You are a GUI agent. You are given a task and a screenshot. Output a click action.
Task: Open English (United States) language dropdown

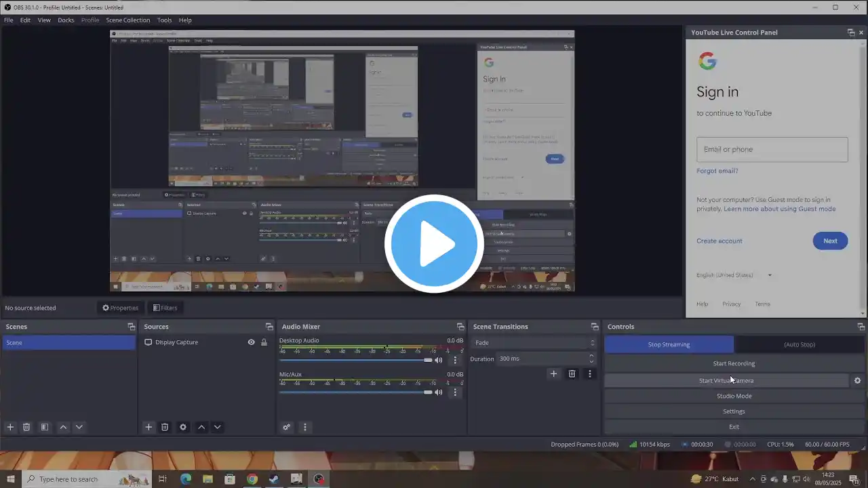734,275
